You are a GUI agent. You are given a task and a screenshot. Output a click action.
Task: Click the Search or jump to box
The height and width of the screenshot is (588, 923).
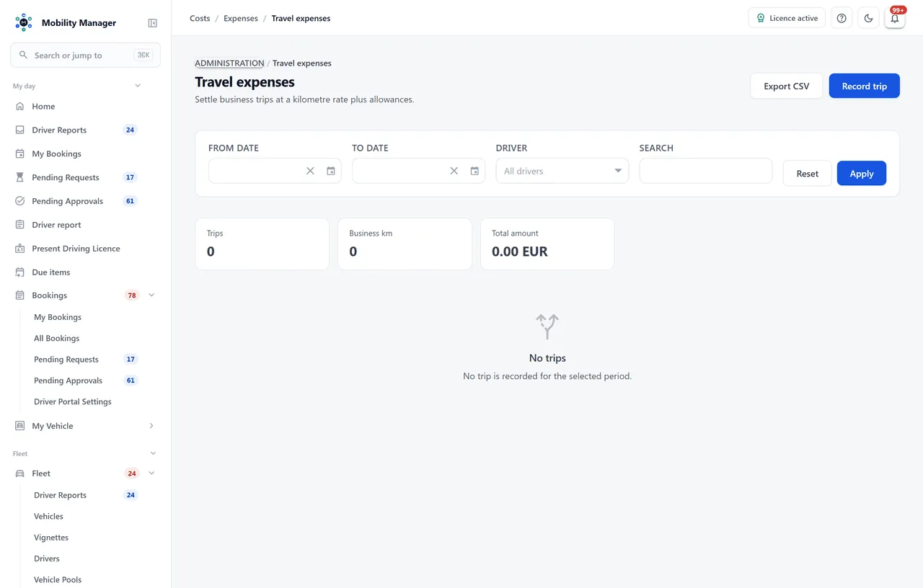point(85,55)
